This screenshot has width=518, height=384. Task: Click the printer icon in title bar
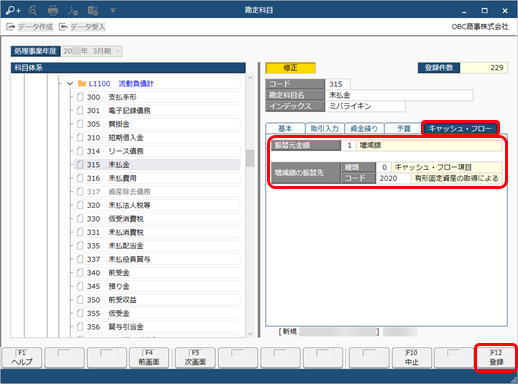[x=53, y=11]
